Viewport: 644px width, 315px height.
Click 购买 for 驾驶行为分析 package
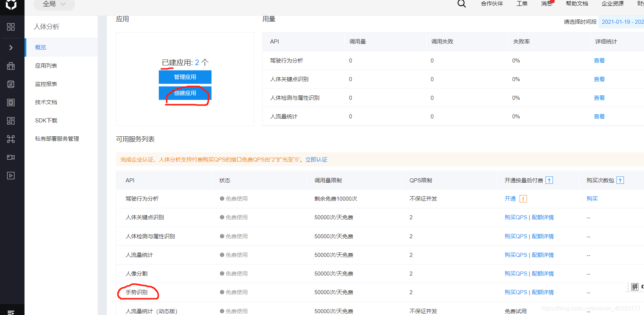(x=592, y=199)
